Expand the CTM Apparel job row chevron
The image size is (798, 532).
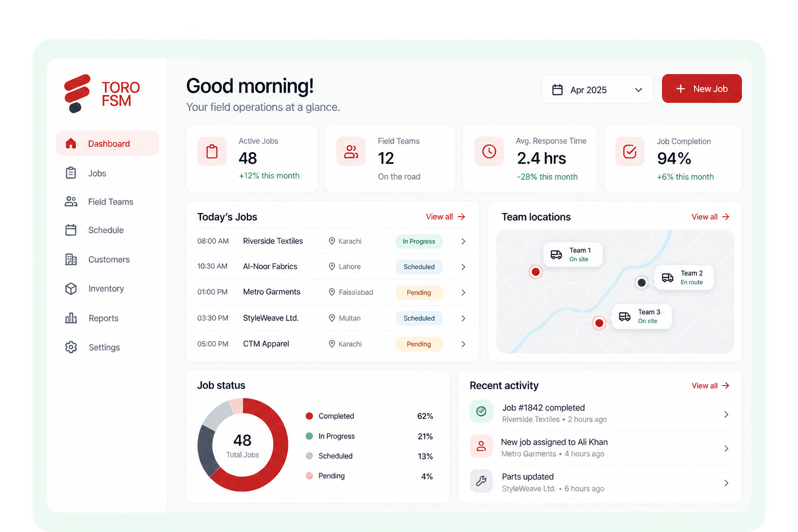(463, 344)
